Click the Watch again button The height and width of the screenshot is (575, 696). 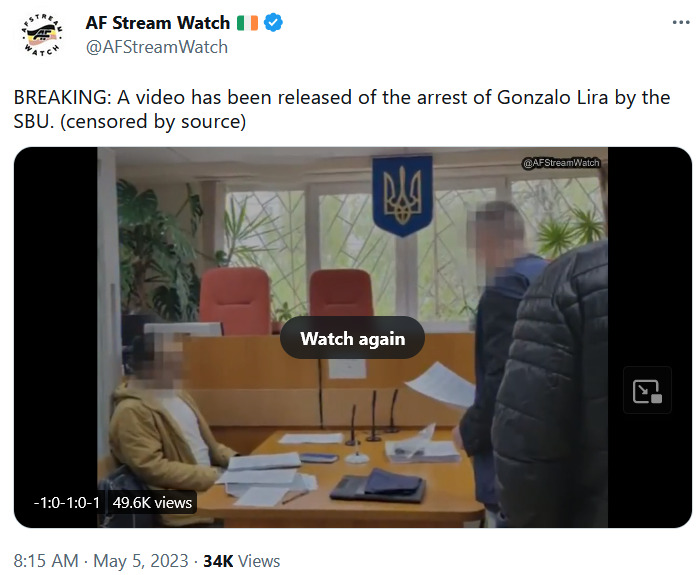click(352, 338)
